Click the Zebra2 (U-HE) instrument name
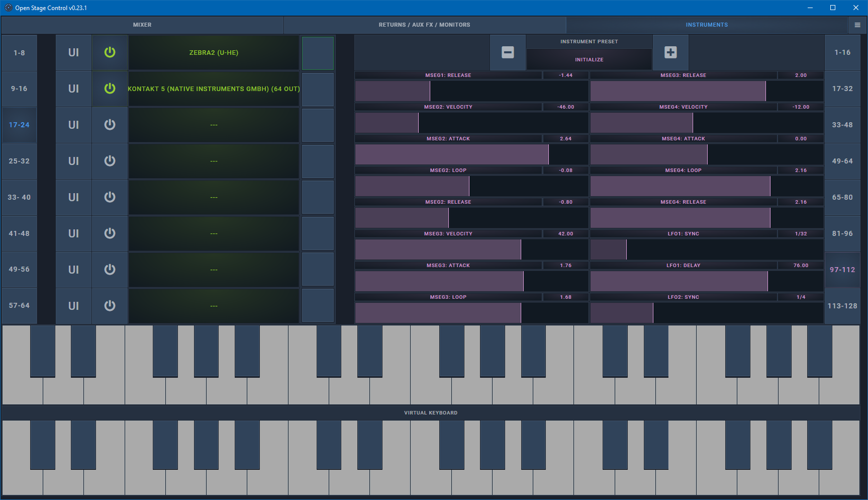The image size is (868, 500). (214, 52)
